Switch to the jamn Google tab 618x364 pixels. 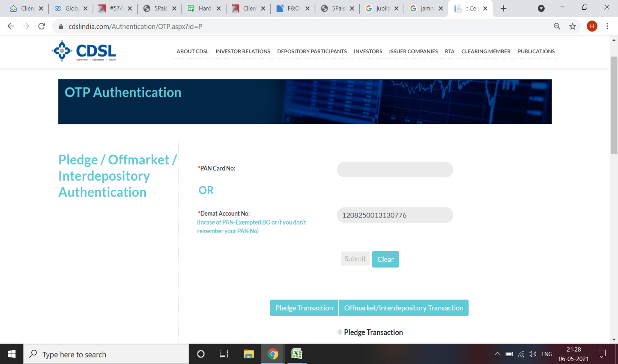point(426,8)
